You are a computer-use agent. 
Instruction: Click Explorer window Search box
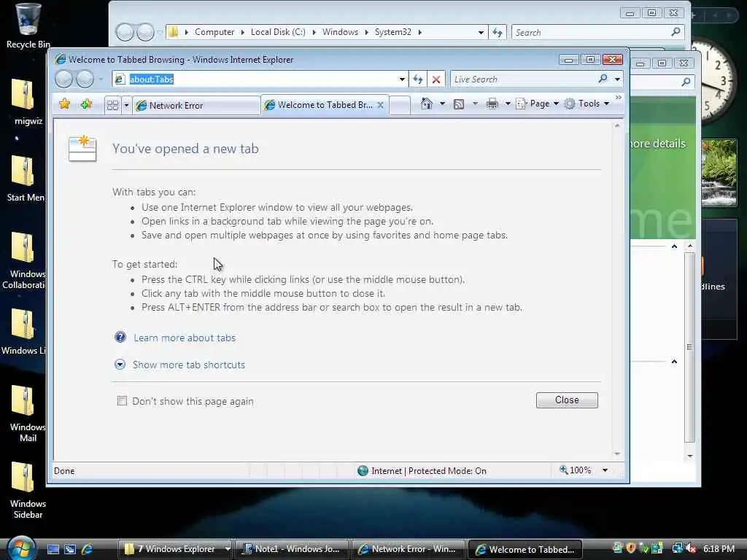coord(591,32)
